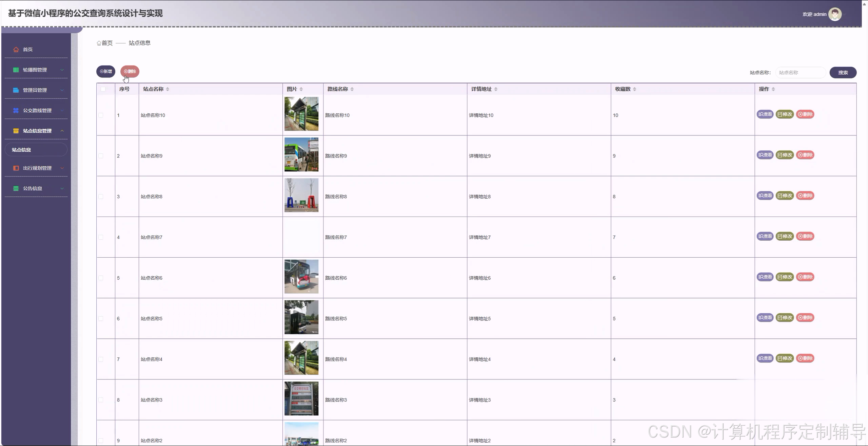This screenshot has width=868, height=446.
Task: Click the green 轮播图管理 sidebar icon
Action: coord(16,70)
